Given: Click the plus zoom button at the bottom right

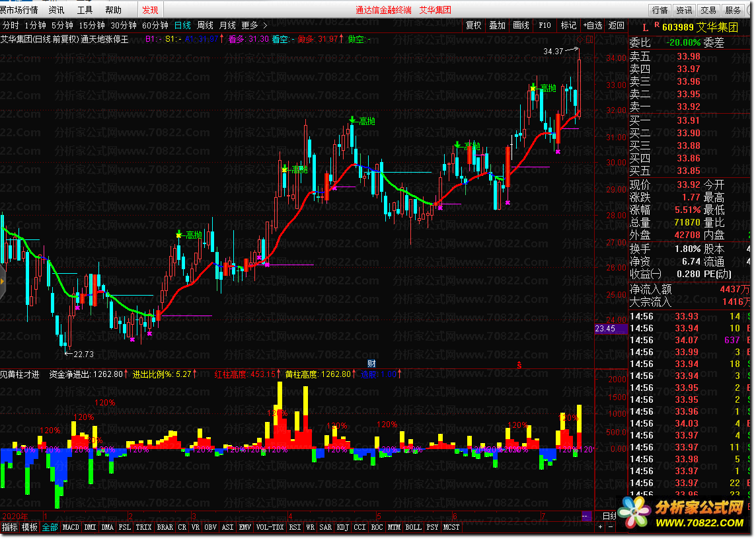Looking at the screenshot, I should (x=600, y=527).
